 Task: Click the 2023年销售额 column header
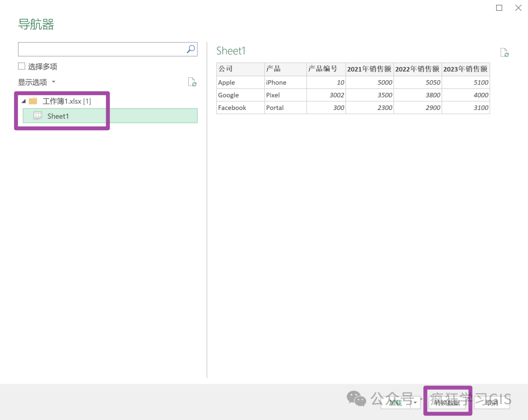(x=466, y=69)
